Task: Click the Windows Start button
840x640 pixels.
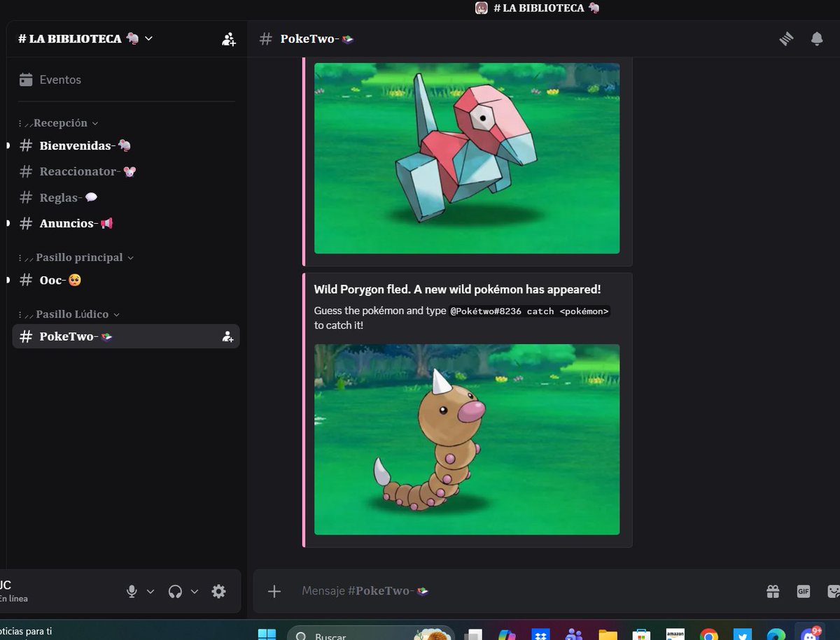Action: point(267,634)
